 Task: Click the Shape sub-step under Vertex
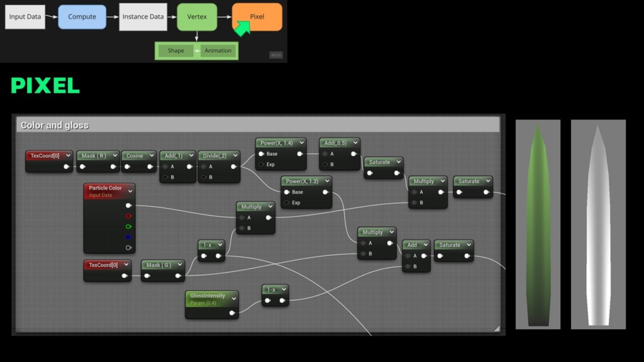(176, 51)
